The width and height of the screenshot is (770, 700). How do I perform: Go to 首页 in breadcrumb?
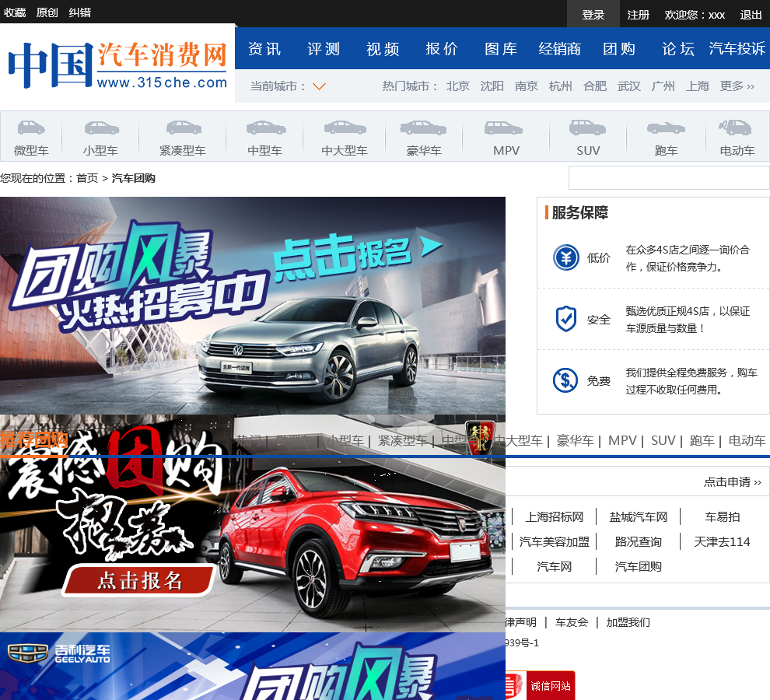coord(87,178)
